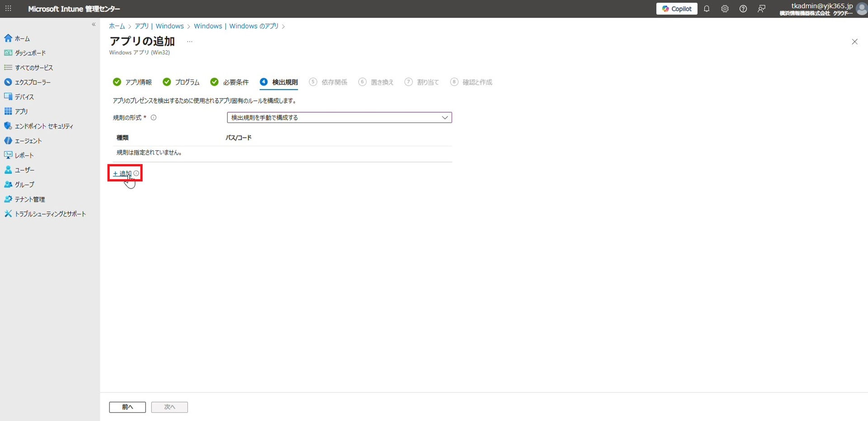Click the help question mark icon

pyautogui.click(x=743, y=9)
